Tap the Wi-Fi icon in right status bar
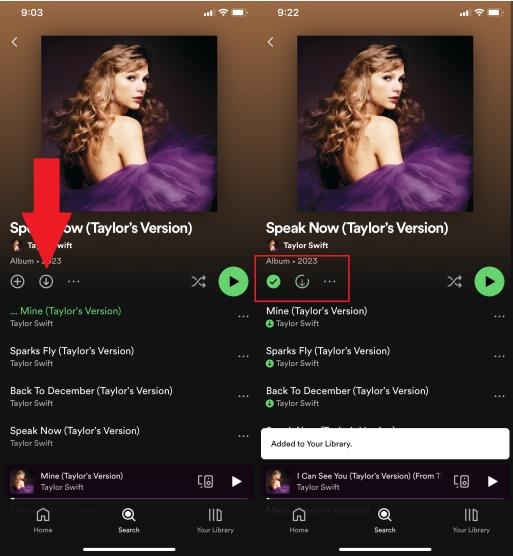 479,12
